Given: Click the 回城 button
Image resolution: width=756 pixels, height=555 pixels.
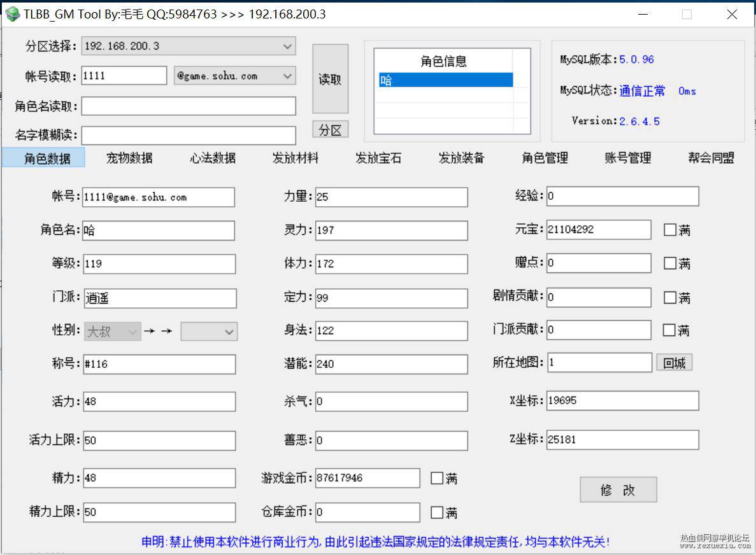Looking at the screenshot, I should [x=674, y=363].
